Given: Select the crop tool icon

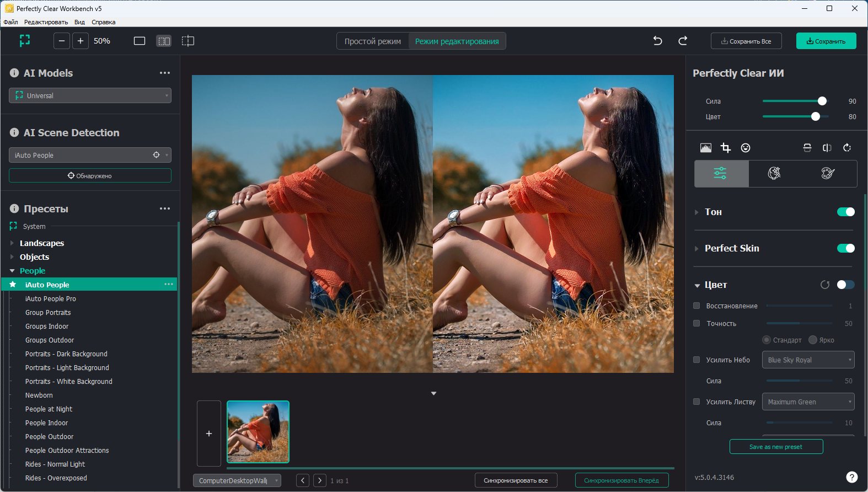Looking at the screenshot, I should click(726, 148).
